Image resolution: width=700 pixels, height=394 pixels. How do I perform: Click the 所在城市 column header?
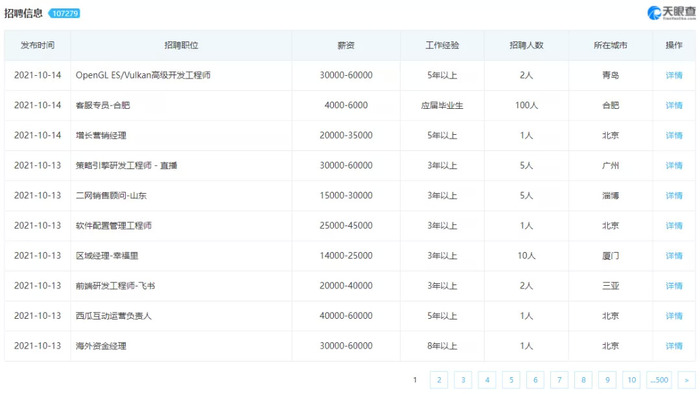tap(610, 45)
